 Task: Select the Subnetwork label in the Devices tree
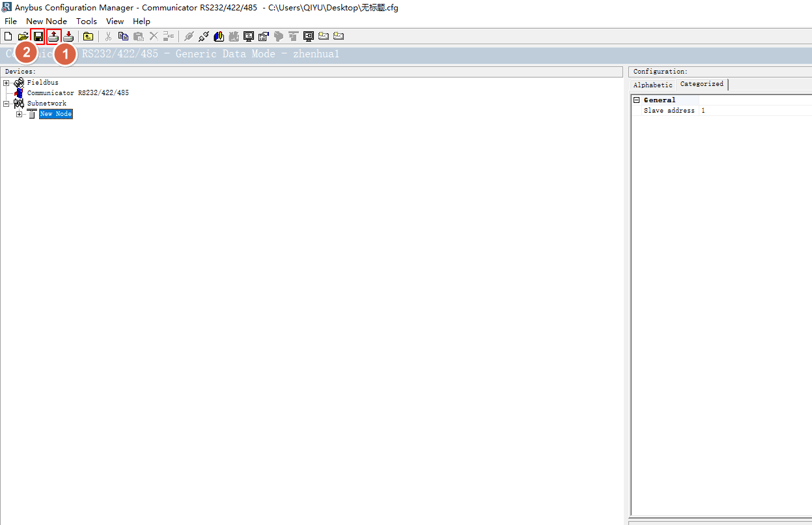pos(47,104)
